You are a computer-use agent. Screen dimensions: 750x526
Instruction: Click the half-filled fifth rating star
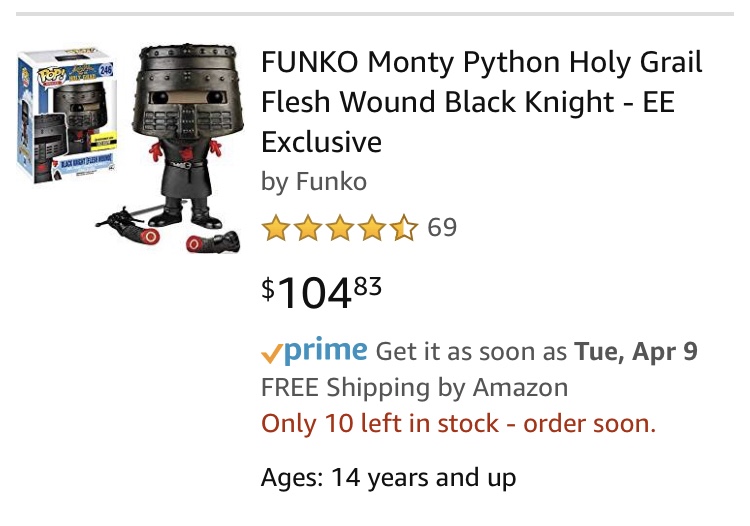(404, 229)
